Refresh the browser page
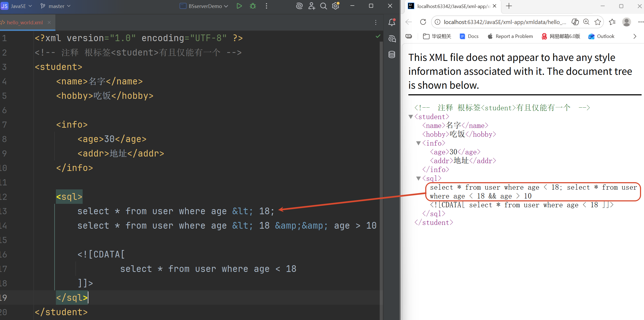This screenshot has height=320, width=644. (423, 22)
